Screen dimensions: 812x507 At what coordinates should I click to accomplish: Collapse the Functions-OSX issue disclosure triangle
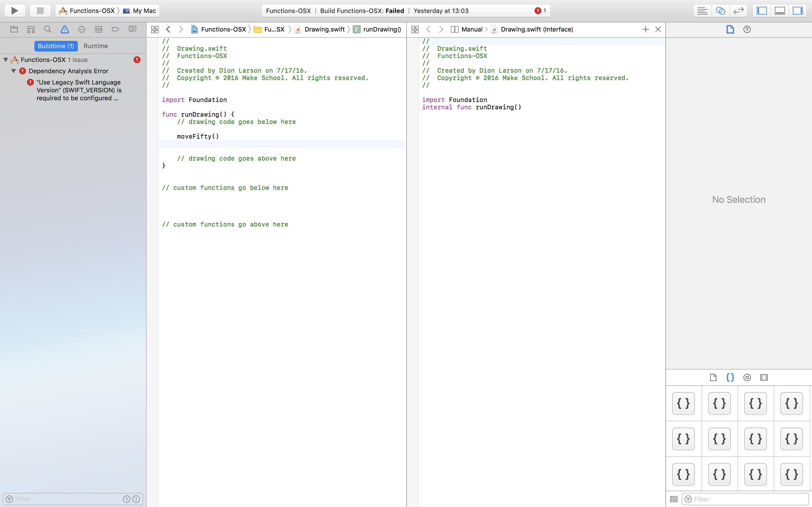point(5,60)
